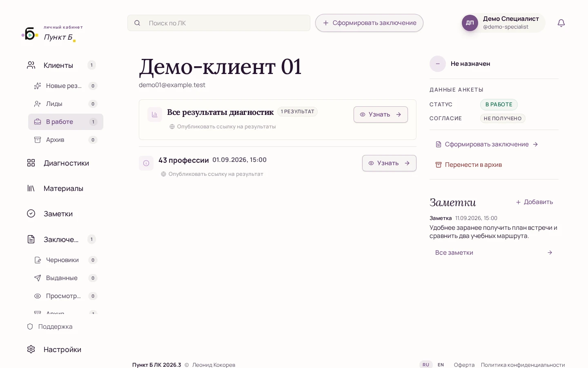Click the top Сформировать заключение button
The height and width of the screenshot is (368, 588).
click(x=369, y=23)
